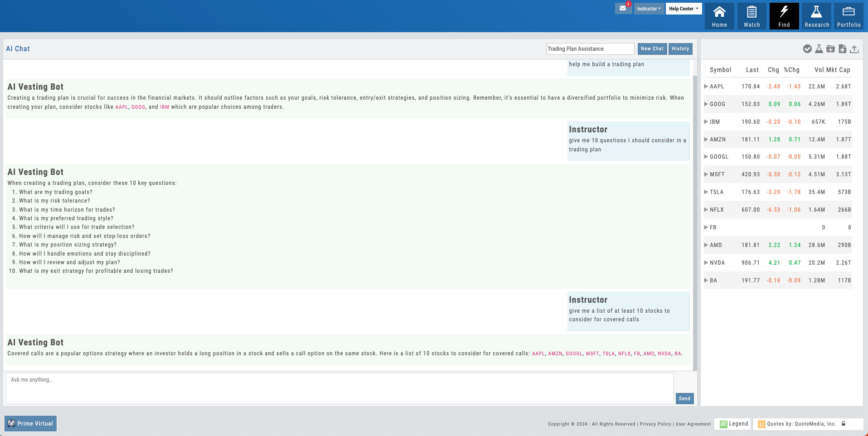Open the Find lightning bolt tab
868x436 pixels.
[784, 16]
